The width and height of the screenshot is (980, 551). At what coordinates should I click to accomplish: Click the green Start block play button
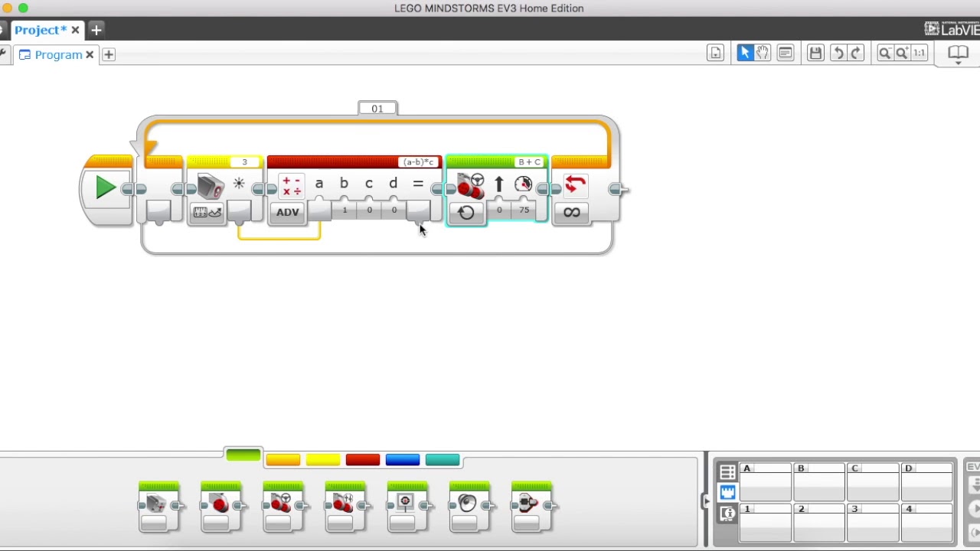(x=106, y=187)
